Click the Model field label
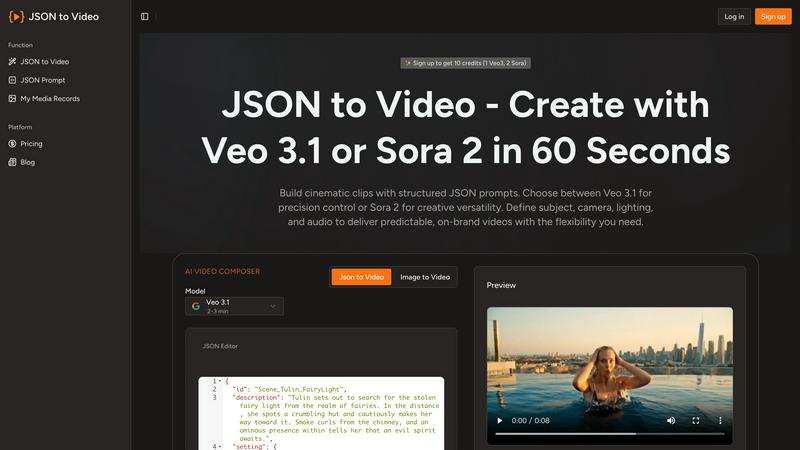 click(195, 291)
